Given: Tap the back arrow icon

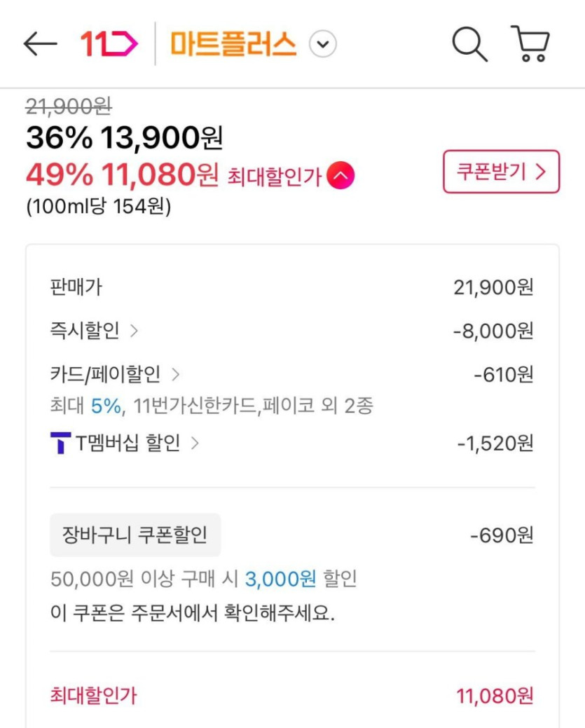Looking at the screenshot, I should click(x=40, y=44).
